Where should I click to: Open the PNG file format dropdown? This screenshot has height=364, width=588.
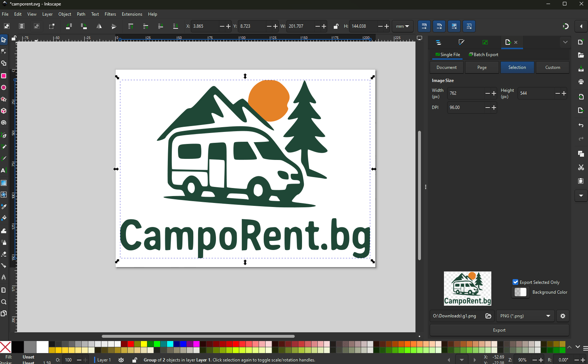(525, 316)
